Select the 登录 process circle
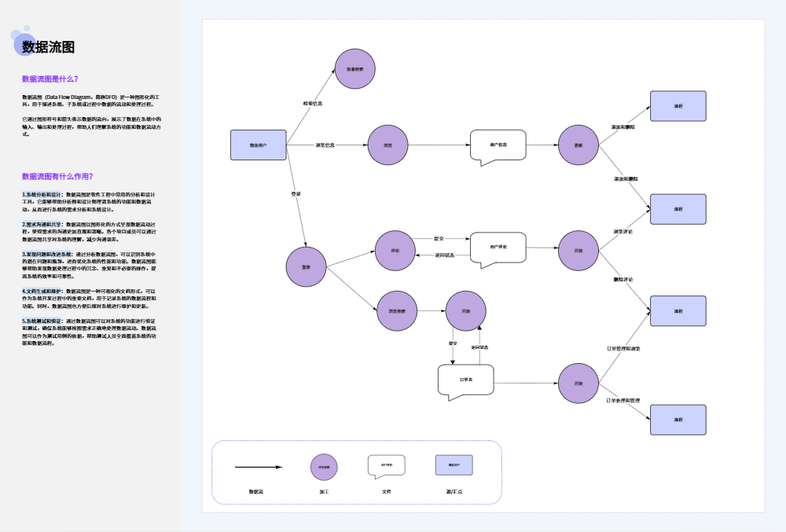This screenshot has width=786, height=532. tap(307, 267)
